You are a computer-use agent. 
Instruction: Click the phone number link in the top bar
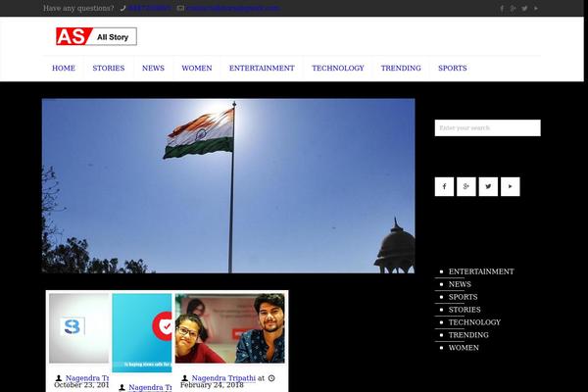pos(150,8)
